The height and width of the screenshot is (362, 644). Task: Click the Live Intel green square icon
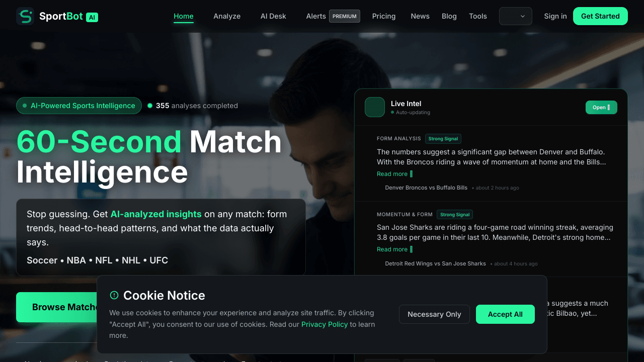point(375,107)
